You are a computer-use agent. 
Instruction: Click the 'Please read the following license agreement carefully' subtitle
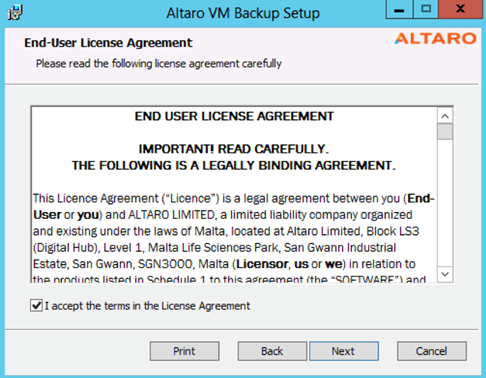coord(159,63)
